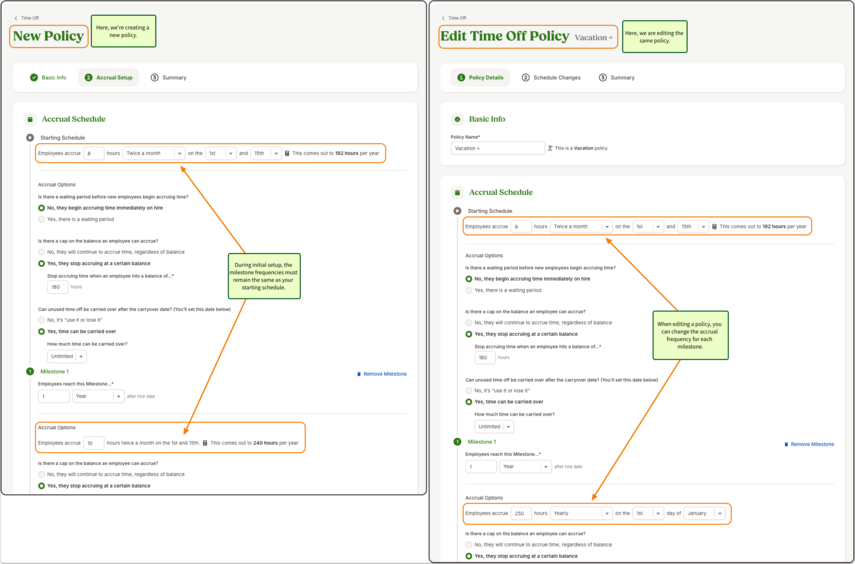Go to Summary step in New Policy
855x564 pixels.
[x=168, y=77]
